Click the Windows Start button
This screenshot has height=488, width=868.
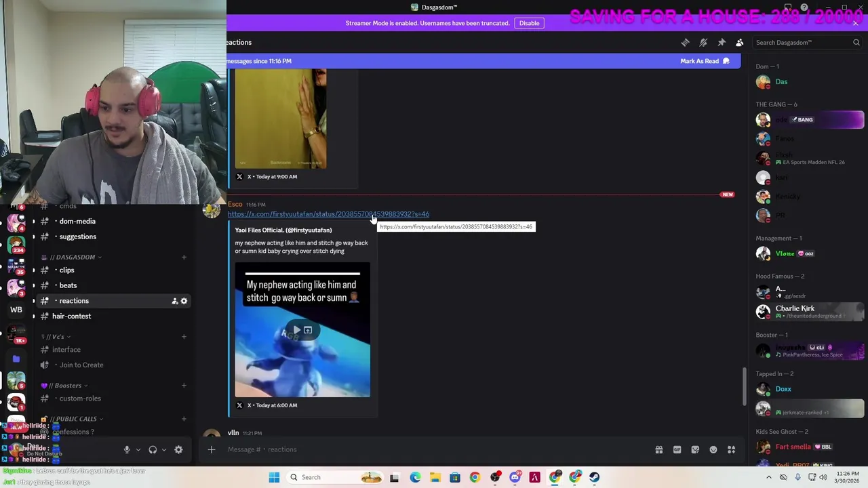(274, 477)
